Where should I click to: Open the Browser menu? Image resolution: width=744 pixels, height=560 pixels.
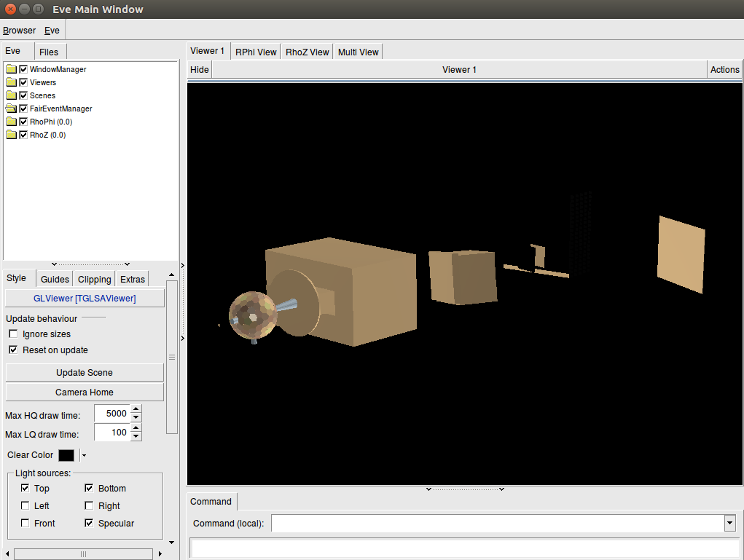[x=19, y=31]
